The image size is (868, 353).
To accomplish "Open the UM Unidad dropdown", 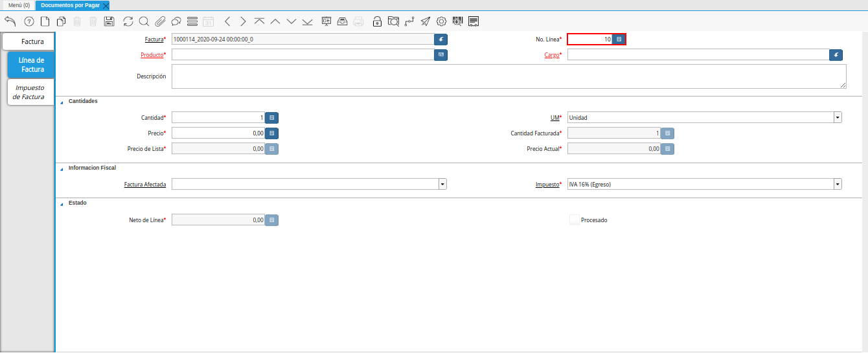I will [838, 118].
